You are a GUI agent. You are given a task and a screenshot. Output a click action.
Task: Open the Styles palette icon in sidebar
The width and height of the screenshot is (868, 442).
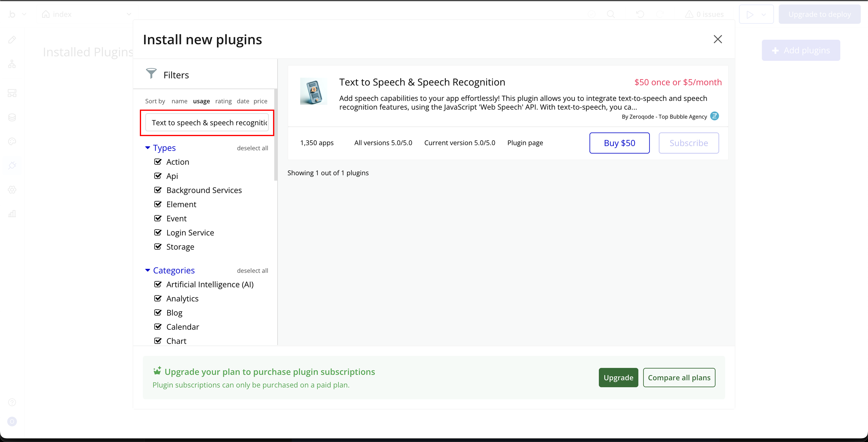(x=12, y=141)
